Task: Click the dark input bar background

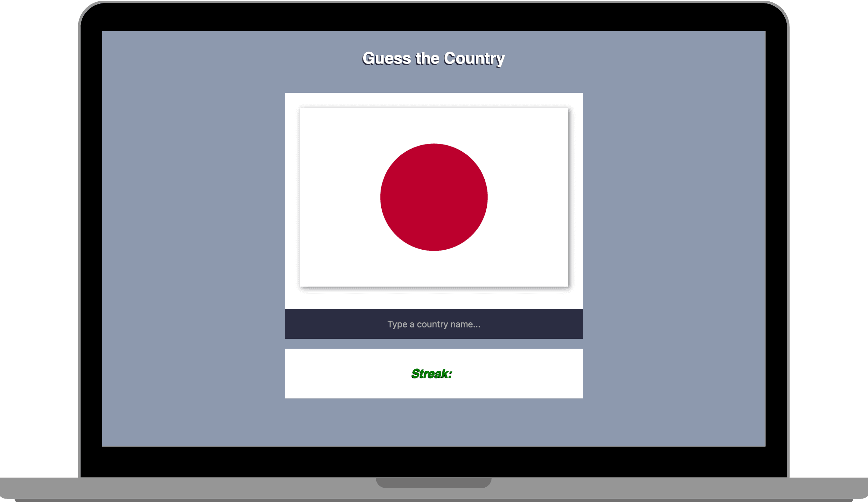Action: [x=327, y=324]
